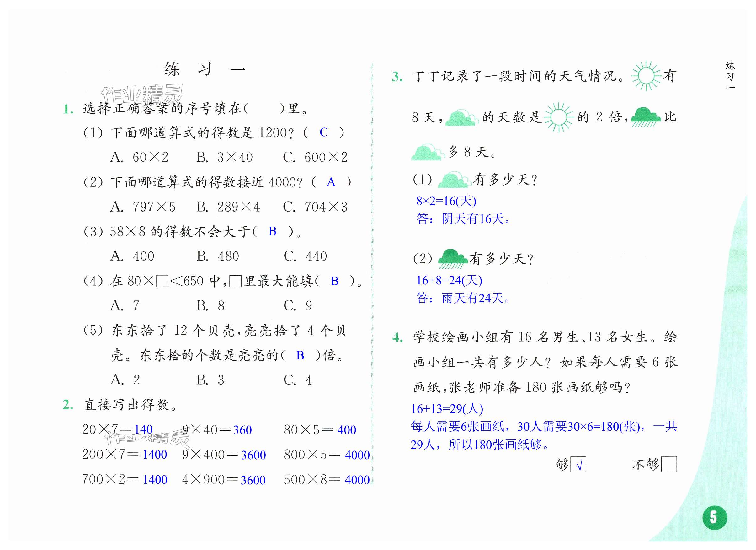Select option A. 7
The height and width of the screenshot is (550, 756).
tap(125, 306)
